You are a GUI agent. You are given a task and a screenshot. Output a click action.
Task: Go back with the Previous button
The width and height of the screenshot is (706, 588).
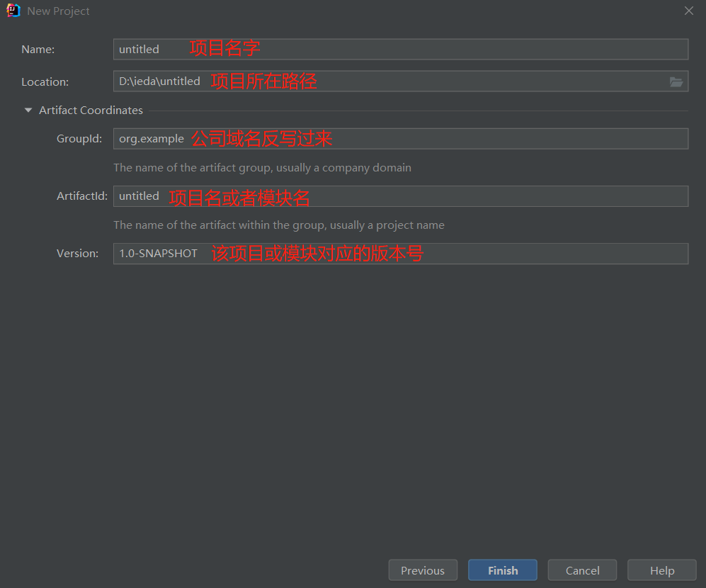coord(423,570)
